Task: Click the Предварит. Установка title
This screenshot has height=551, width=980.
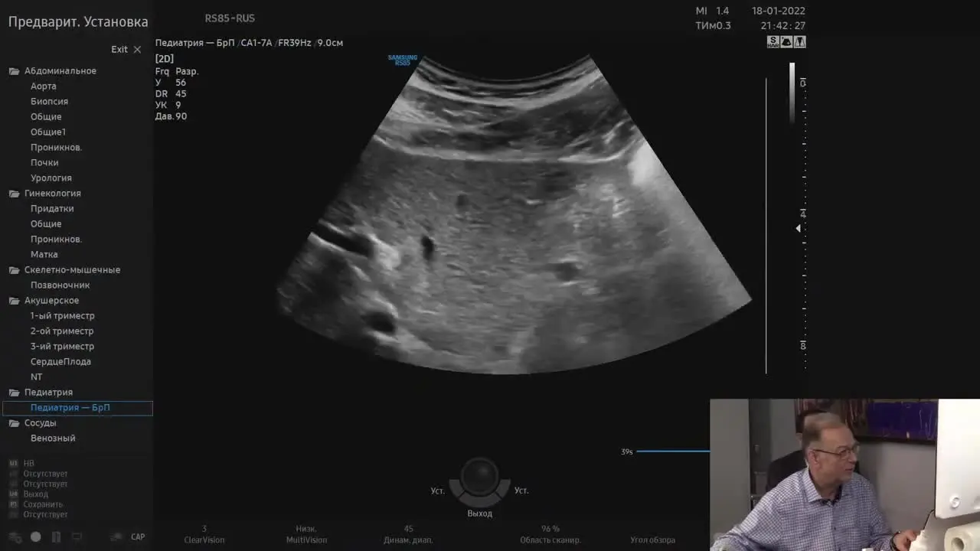Action: [78, 22]
